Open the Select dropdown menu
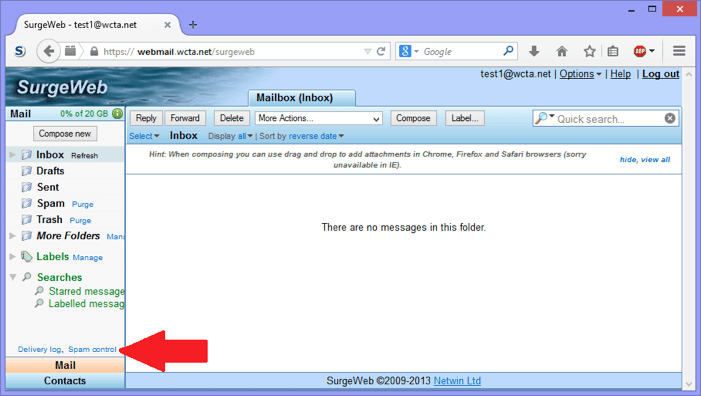Image resolution: width=701 pixels, height=396 pixels. [144, 136]
